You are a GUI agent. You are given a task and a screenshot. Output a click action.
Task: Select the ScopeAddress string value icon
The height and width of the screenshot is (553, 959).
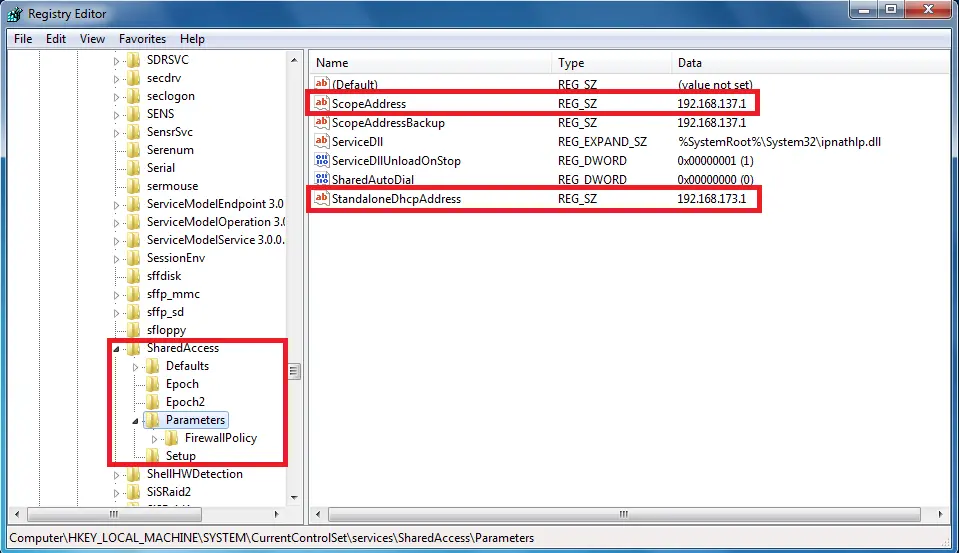(x=322, y=103)
